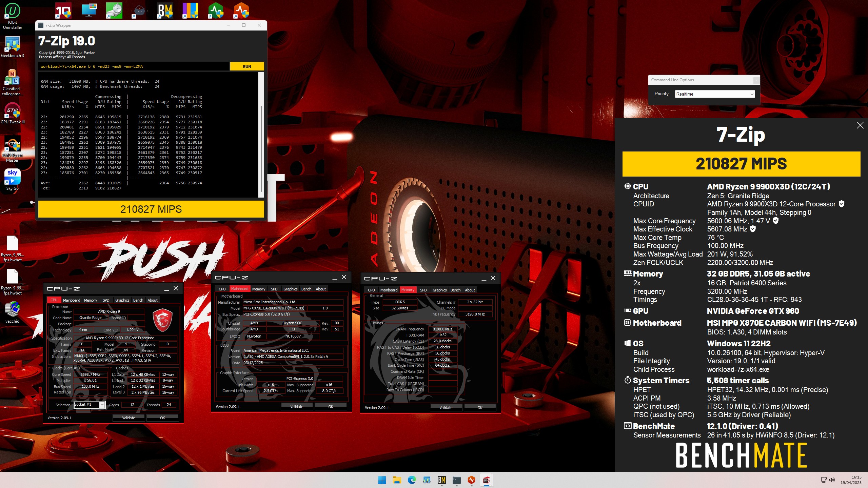The width and height of the screenshot is (868, 488).
Task: Open SPD tab in CPU-Z Memory window
Action: (423, 290)
